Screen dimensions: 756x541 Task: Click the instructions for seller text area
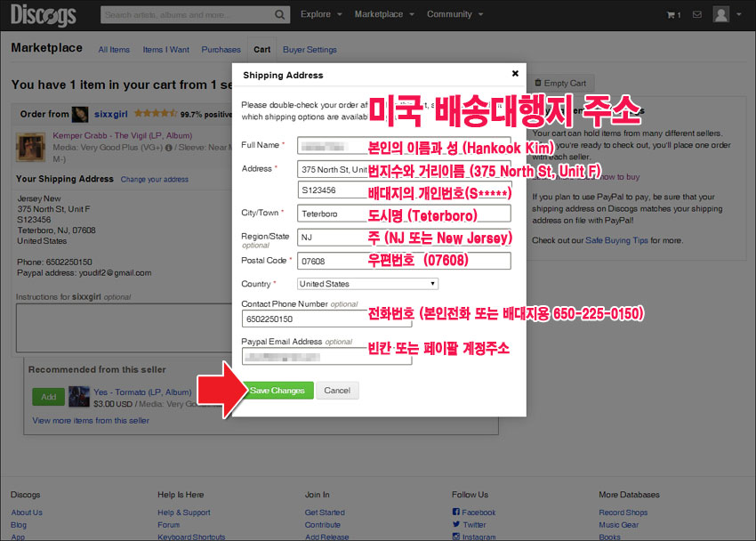[x=124, y=327]
